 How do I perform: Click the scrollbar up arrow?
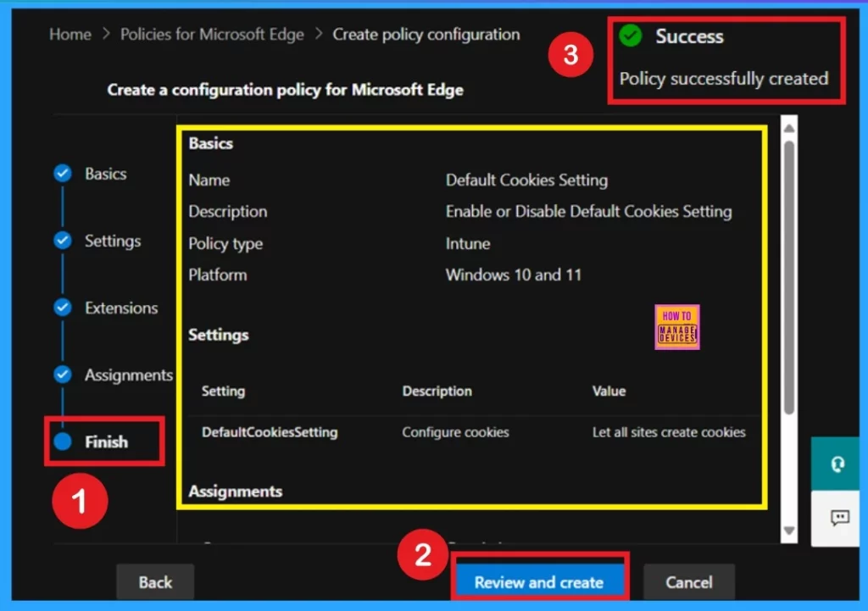coord(789,129)
